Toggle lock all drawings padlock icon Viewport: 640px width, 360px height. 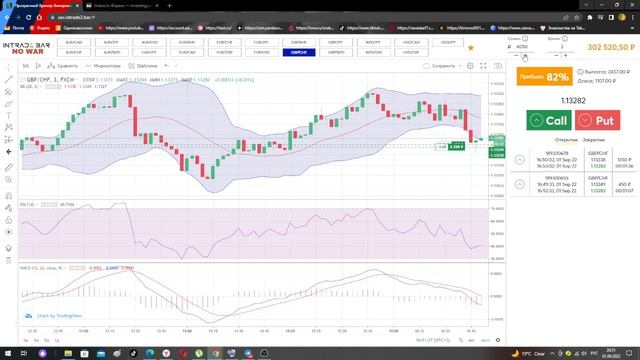pos(9,220)
